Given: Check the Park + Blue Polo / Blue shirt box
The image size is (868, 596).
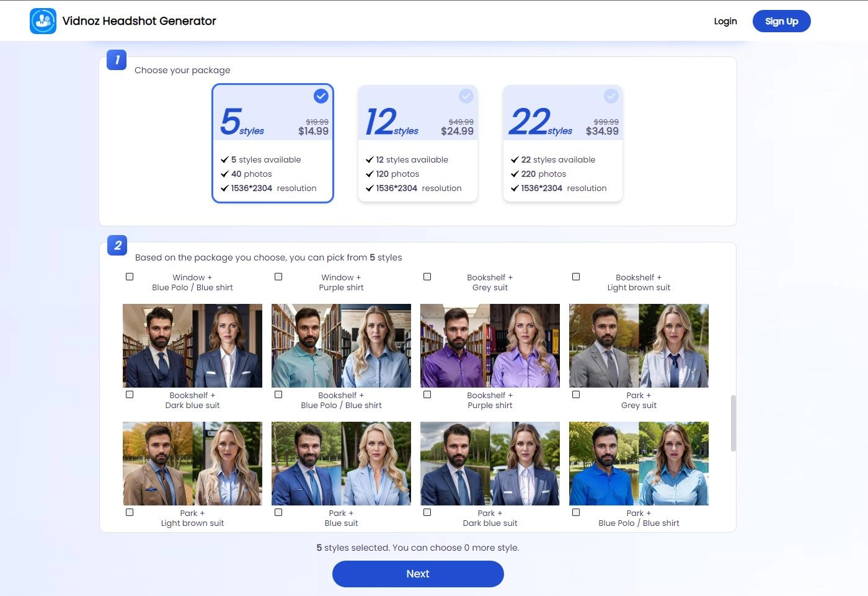Looking at the screenshot, I should (x=576, y=513).
